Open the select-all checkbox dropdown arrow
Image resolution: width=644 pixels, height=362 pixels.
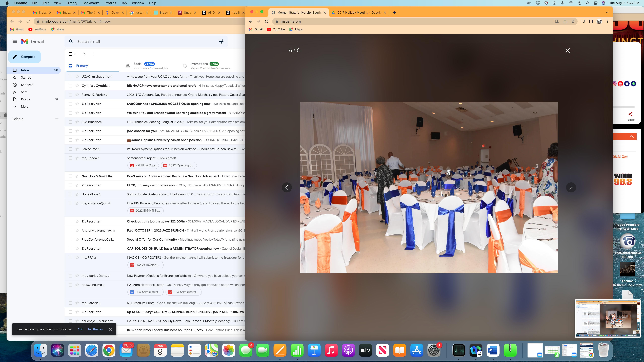[75, 54]
